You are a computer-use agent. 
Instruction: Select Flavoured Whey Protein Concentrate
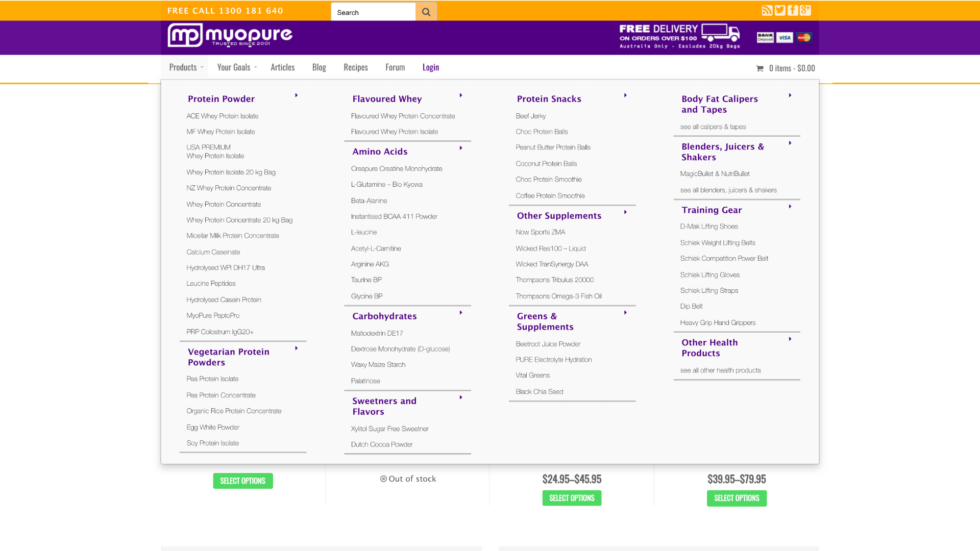(403, 116)
